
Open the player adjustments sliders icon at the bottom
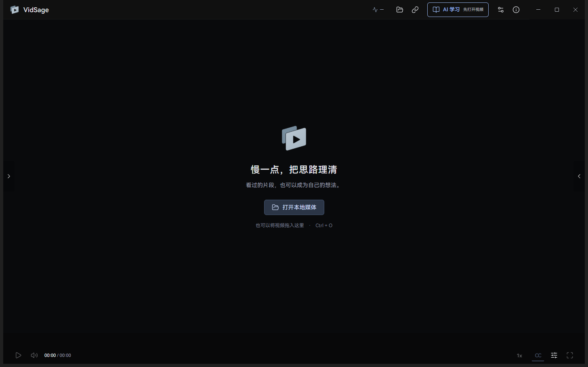click(x=554, y=355)
